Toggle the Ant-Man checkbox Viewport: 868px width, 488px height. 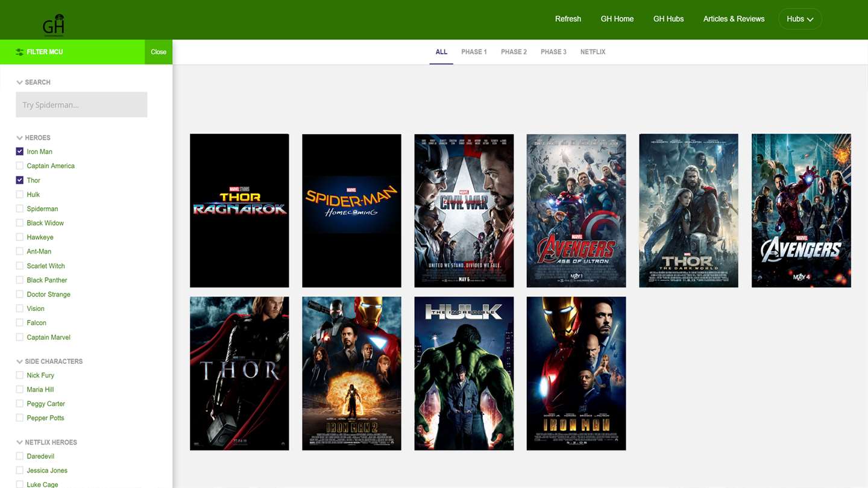tap(20, 251)
